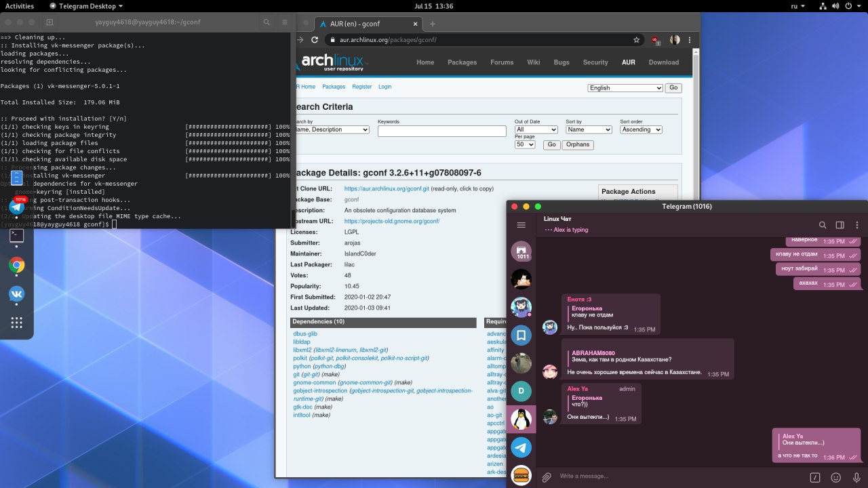Expand the Search by dropdown

pos(332,129)
